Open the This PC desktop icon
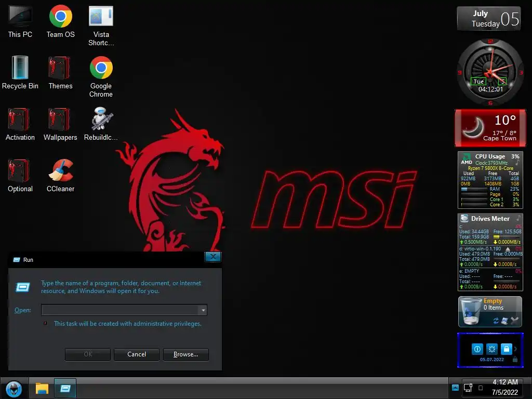 pos(20,21)
